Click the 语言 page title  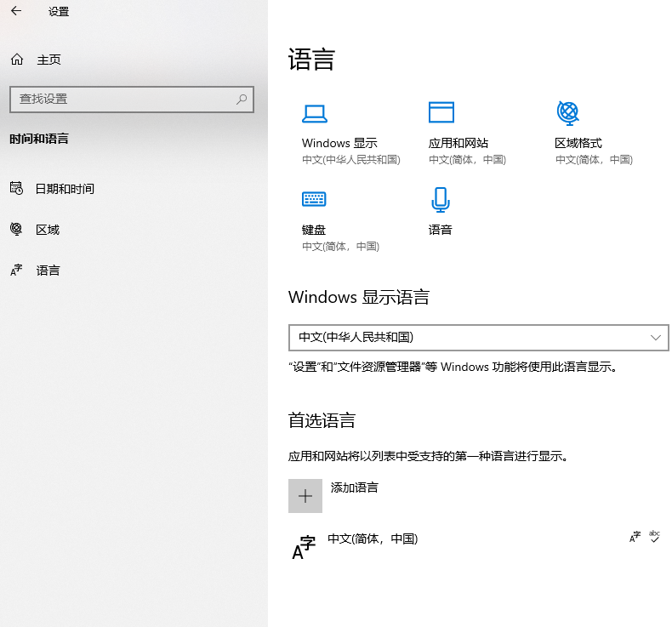click(x=311, y=59)
